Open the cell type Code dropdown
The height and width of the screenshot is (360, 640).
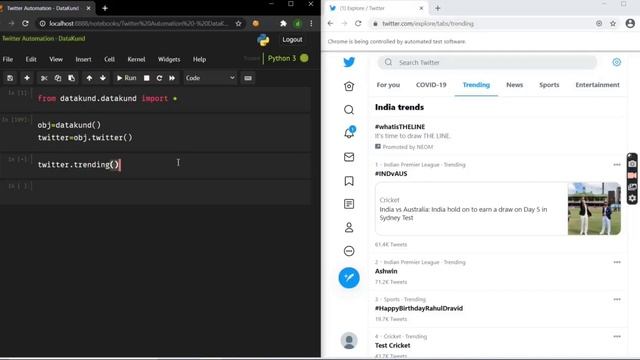tap(210, 78)
